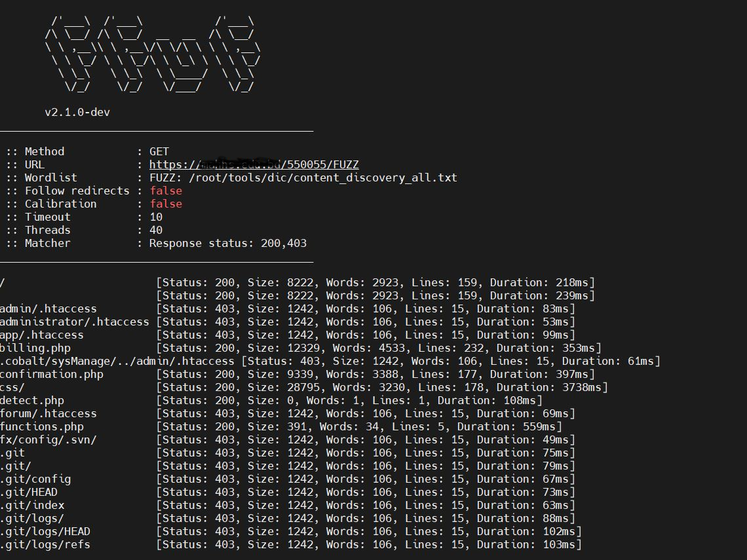Select "Duration: 239ms" in the second result row

coord(539,295)
